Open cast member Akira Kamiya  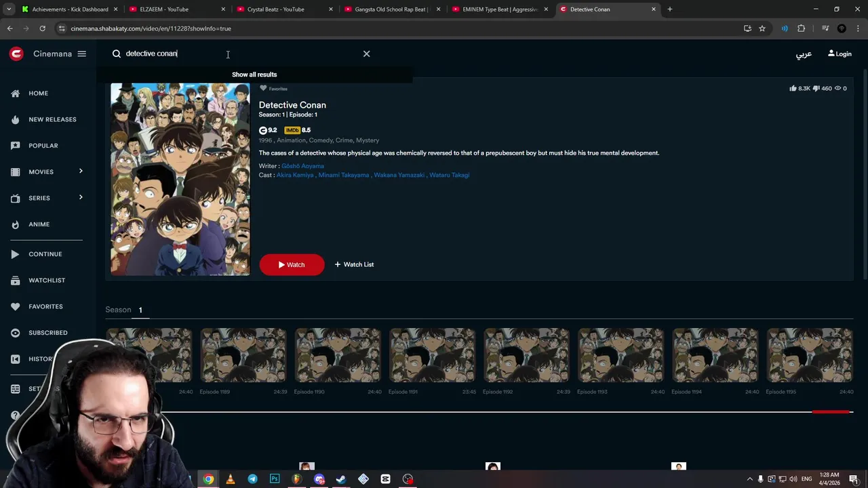pyautogui.click(x=295, y=175)
